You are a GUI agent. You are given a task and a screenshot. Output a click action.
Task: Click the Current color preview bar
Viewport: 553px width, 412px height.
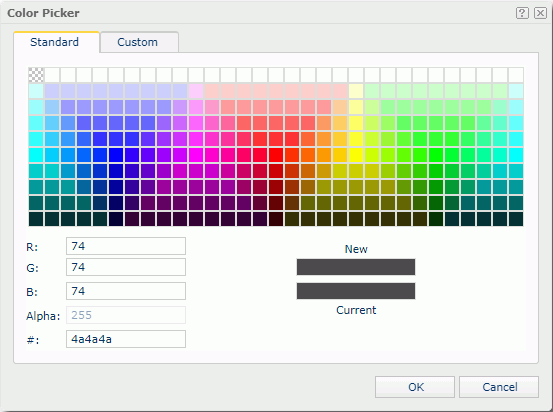(x=356, y=291)
